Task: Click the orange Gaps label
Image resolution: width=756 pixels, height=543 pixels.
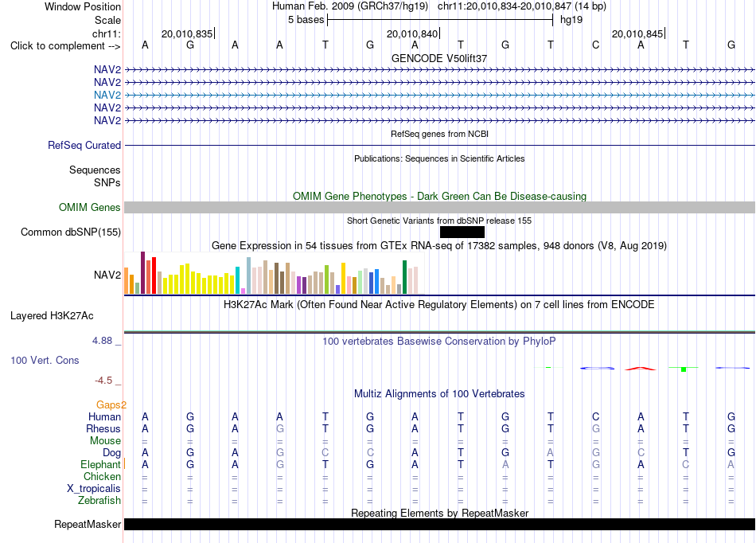Action: (111, 404)
